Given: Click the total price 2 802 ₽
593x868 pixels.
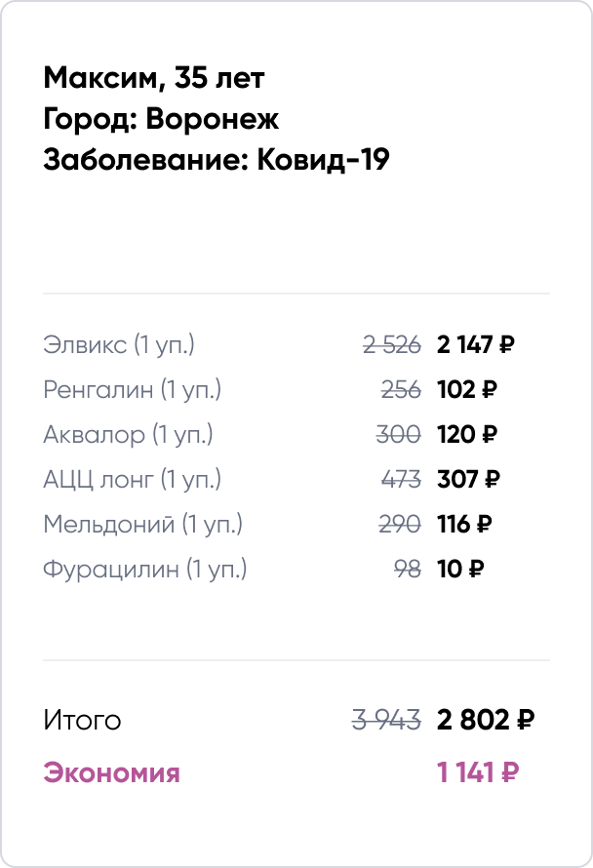Looking at the screenshot, I should coord(486,721).
